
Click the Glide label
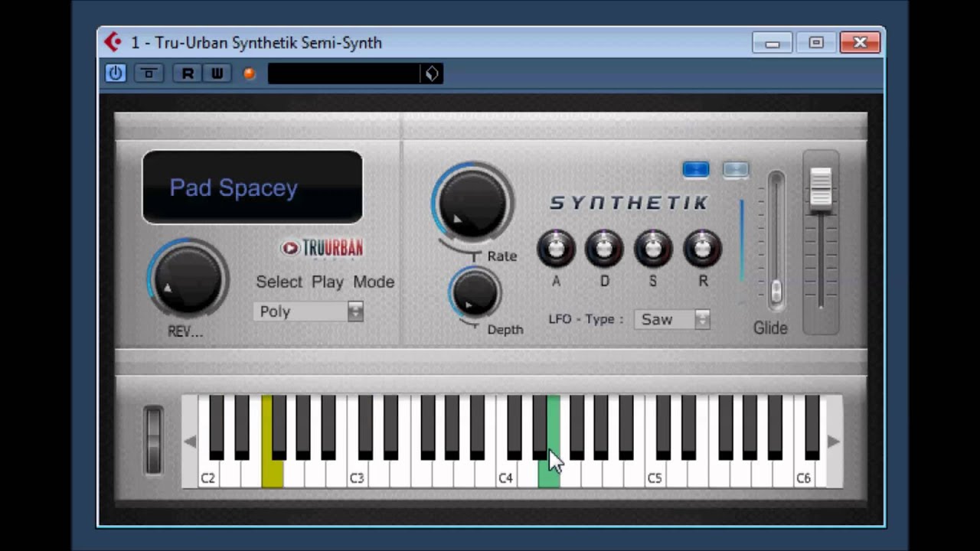click(x=770, y=328)
